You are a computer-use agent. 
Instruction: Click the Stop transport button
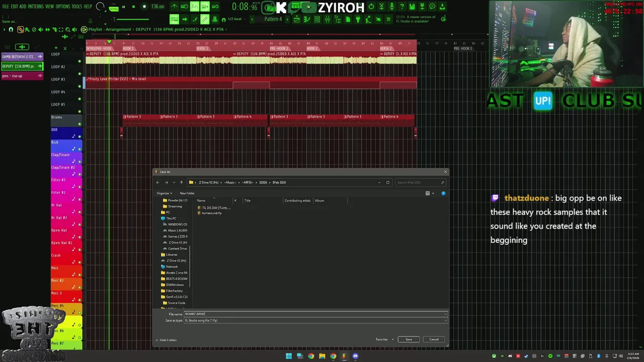point(133,7)
